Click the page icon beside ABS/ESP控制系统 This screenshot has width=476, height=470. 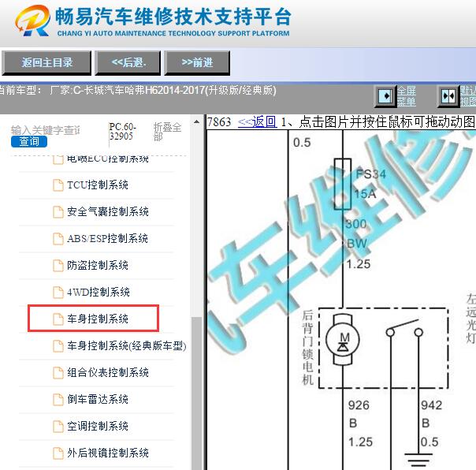(58, 239)
